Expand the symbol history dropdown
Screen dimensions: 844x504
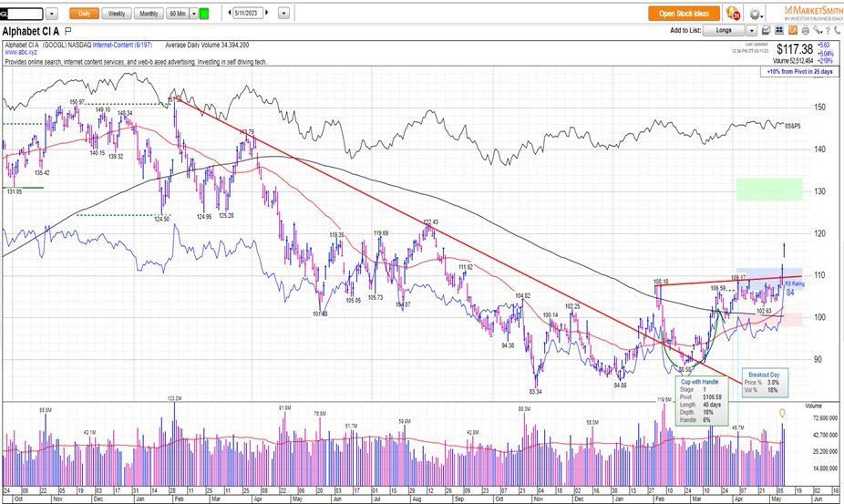[x=52, y=14]
